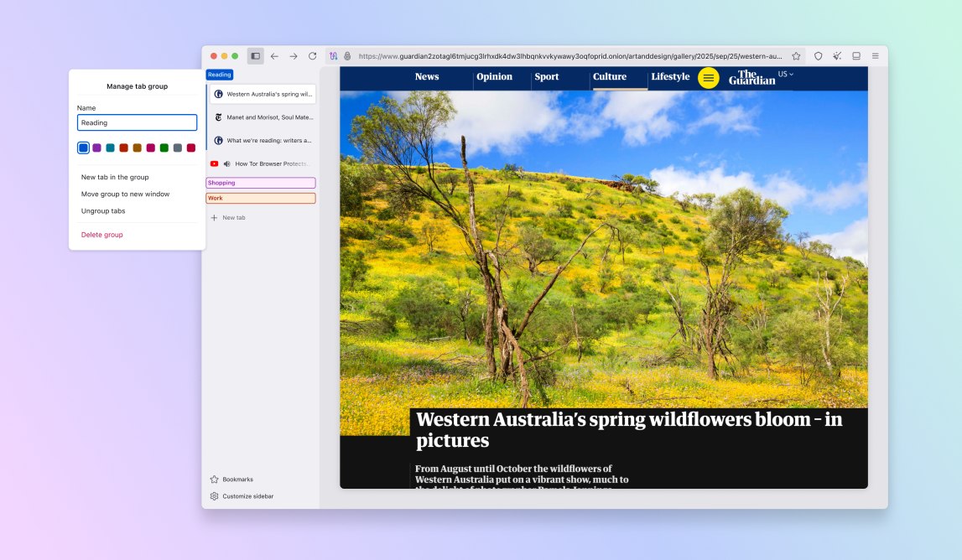
Task: Open the Customize sidebar gear icon
Action: (214, 495)
